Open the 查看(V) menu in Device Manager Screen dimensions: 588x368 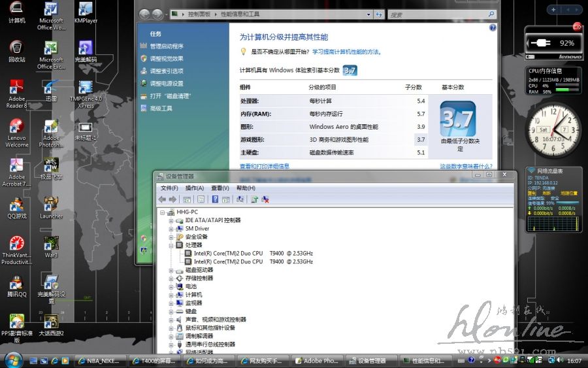[220, 188]
